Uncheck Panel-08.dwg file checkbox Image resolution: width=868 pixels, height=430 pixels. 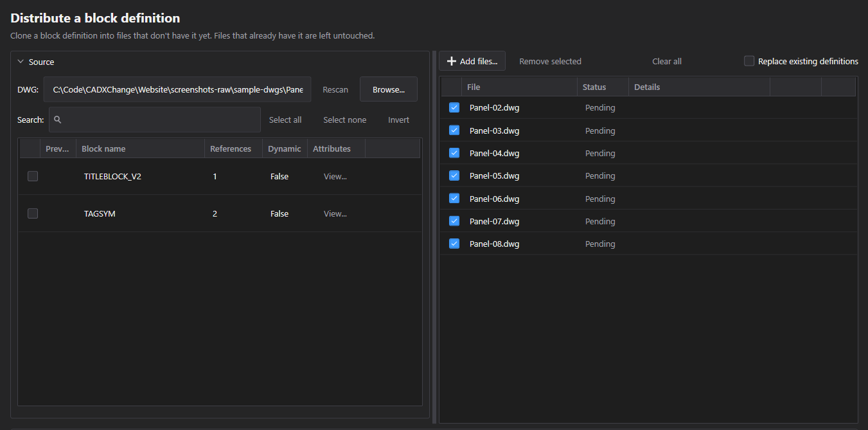(454, 244)
